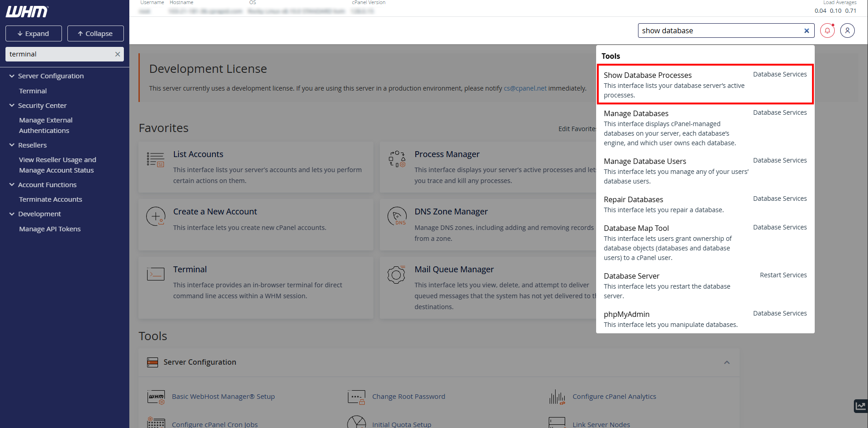Open Manage API Tokens in sidebar
Screen dimensions: 868x428
point(50,229)
